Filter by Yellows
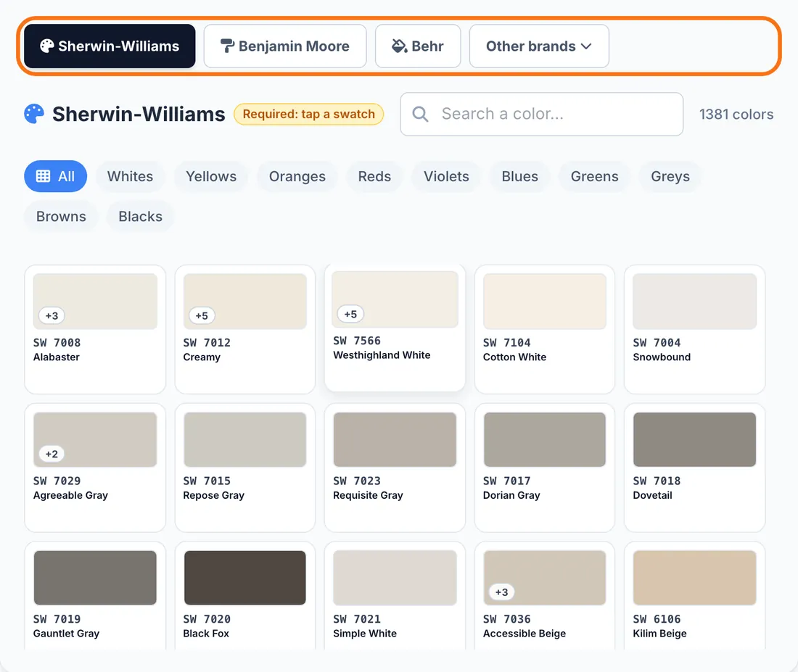The image size is (798, 672). click(x=211, y=177)
